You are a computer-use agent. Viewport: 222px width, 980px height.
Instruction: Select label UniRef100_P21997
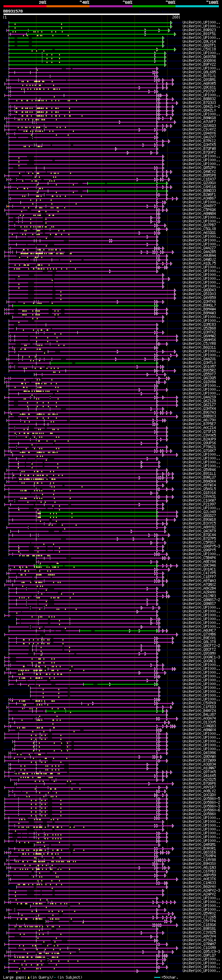pos(199,504)
